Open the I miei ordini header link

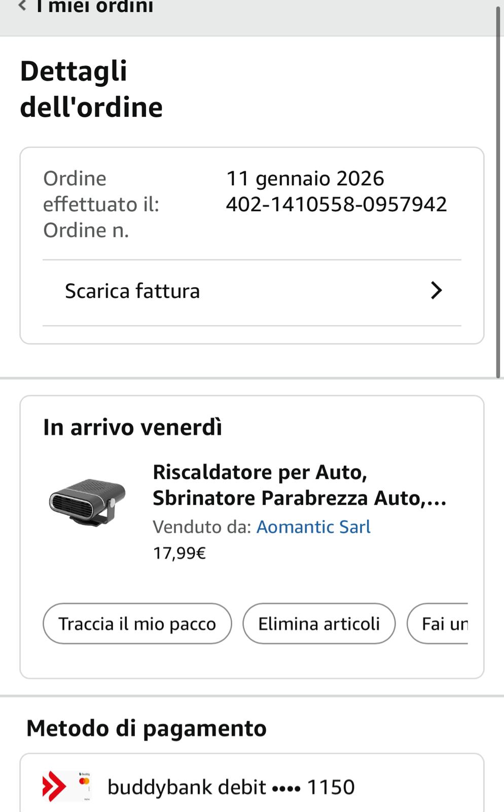tap(94, 7)
